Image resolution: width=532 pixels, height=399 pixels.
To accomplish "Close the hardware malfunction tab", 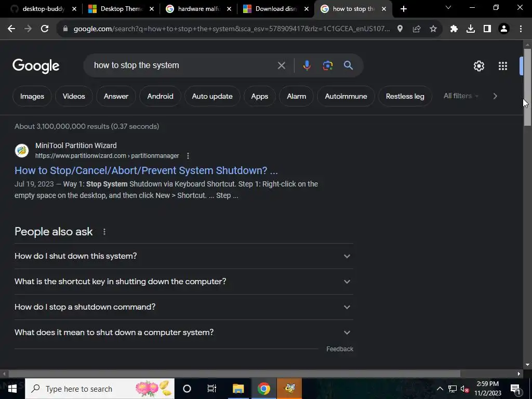I will coord(229,9).
